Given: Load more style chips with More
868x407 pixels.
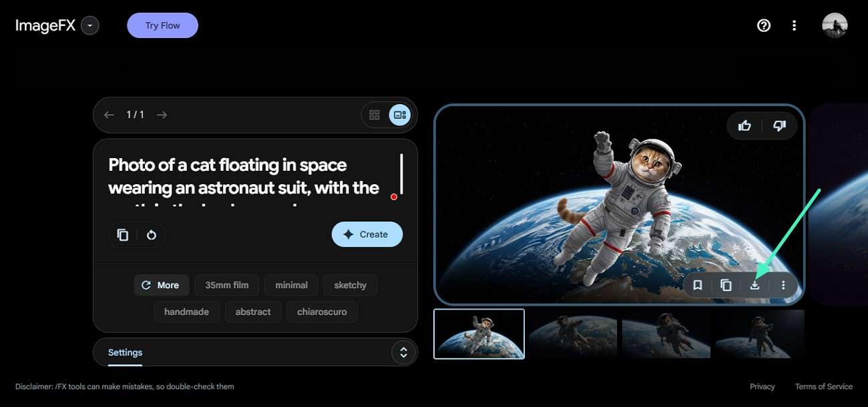Looking at the screenshot, I should coord(162,285).
